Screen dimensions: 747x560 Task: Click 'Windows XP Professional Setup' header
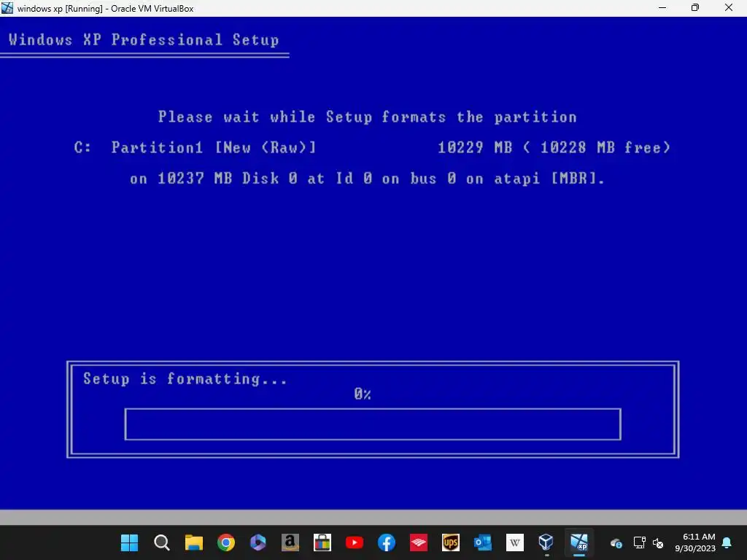144,39
